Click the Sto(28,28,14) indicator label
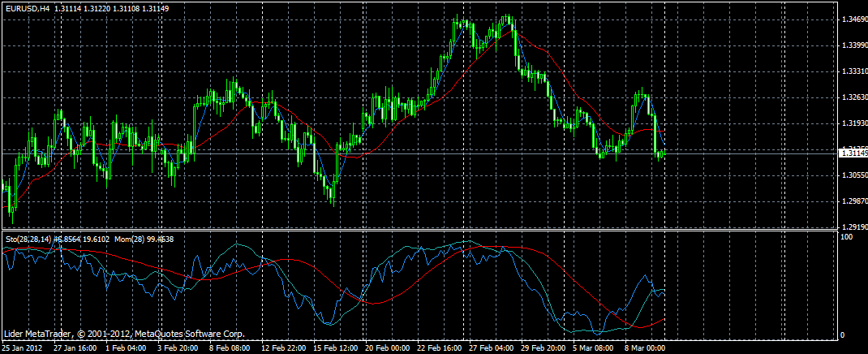Viewport: 868px width, 354px height. [x=28, y=239]
